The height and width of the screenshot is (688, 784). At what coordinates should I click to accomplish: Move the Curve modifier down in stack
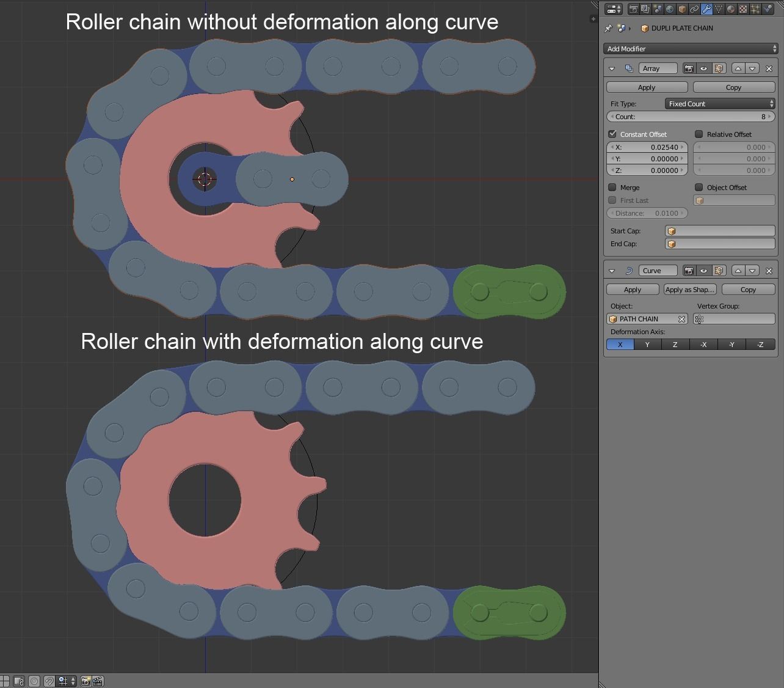coord(753,271)
